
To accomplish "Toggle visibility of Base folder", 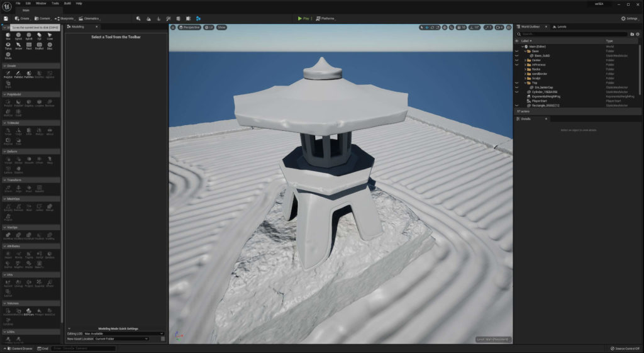I will point(517,51).
